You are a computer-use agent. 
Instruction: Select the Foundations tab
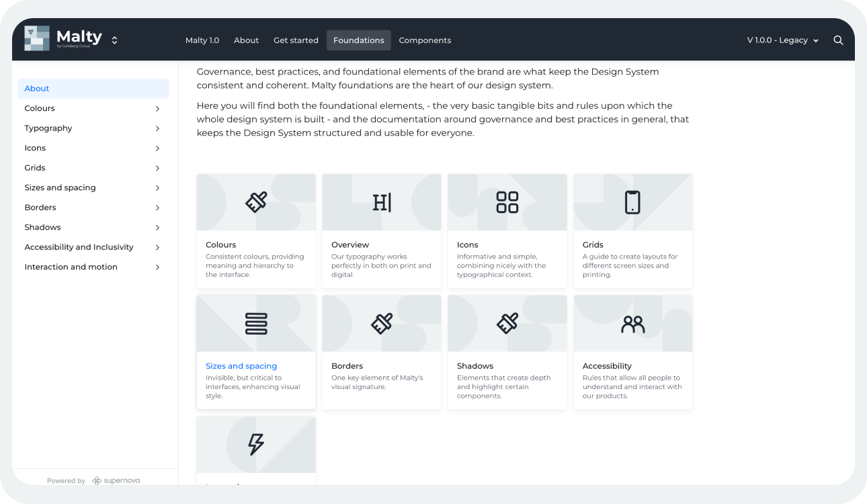pos(359,40)
